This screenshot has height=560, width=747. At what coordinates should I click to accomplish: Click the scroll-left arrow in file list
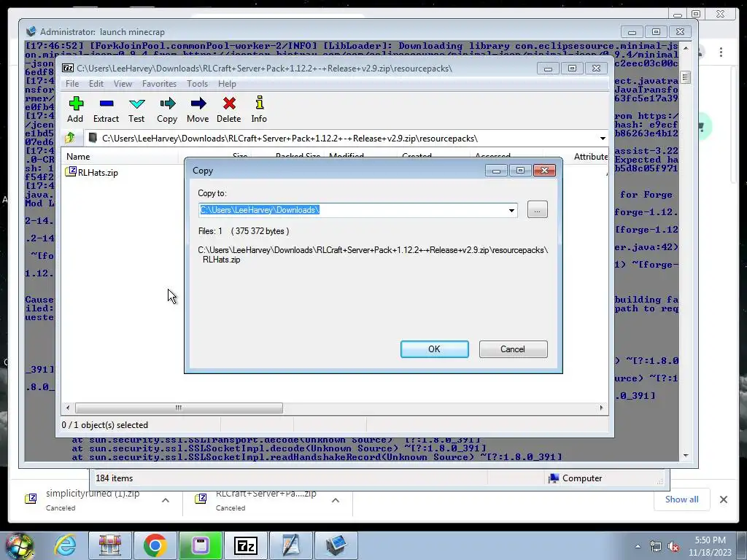[68, 408]
